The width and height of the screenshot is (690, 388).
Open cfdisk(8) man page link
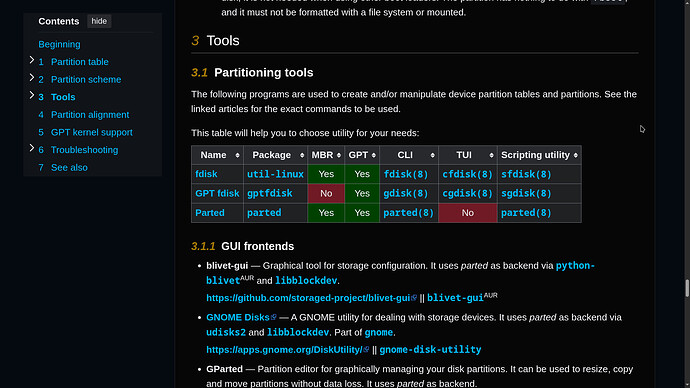[467, 174]
